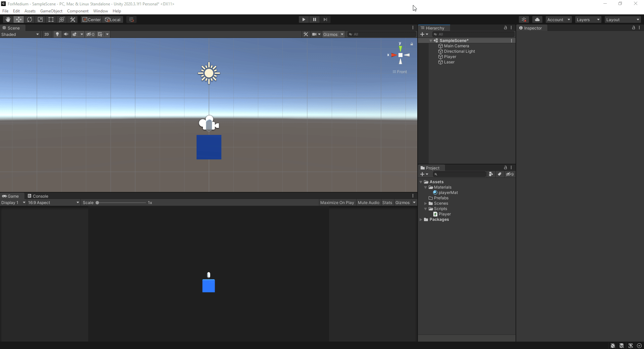Open the Assets menu
The image size is (644, 349).
(30, 11)
